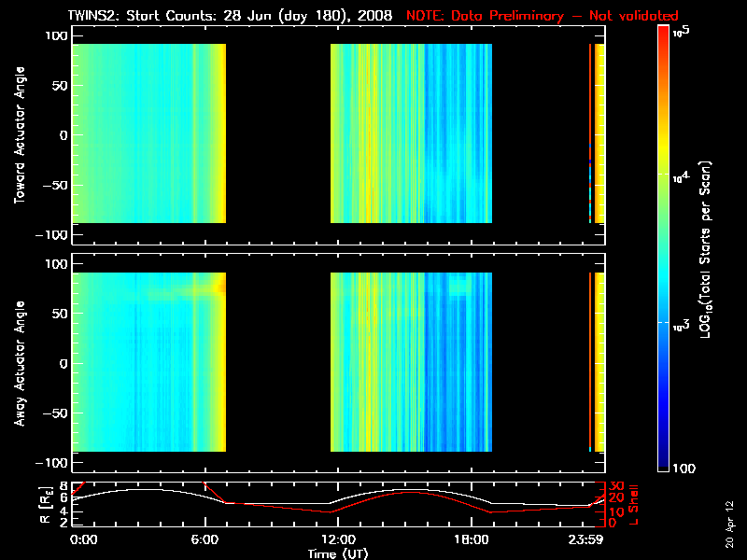
Task: Click the TWINS2 Start Counts plot title
Action: 231,16
